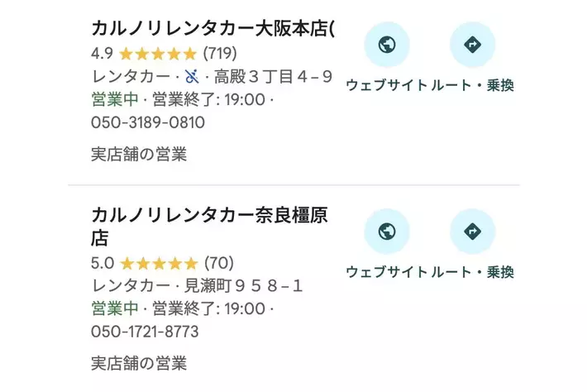Open website globe icon for 大阪本店 listing

click(387, 45)
